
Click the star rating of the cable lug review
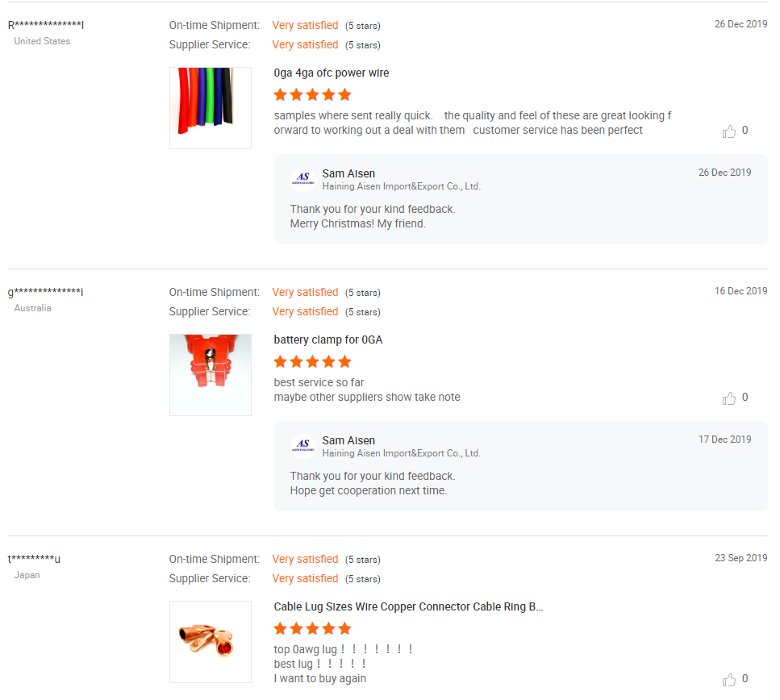coord(313,629)
